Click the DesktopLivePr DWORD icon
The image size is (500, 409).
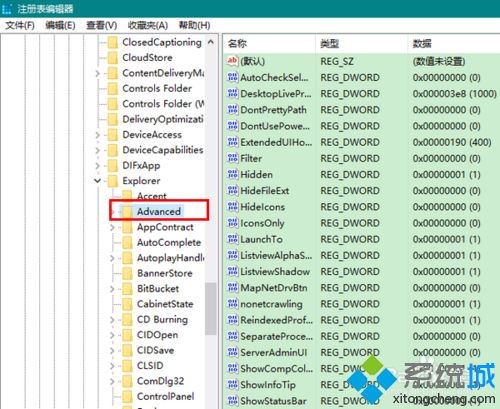point(232,93)
